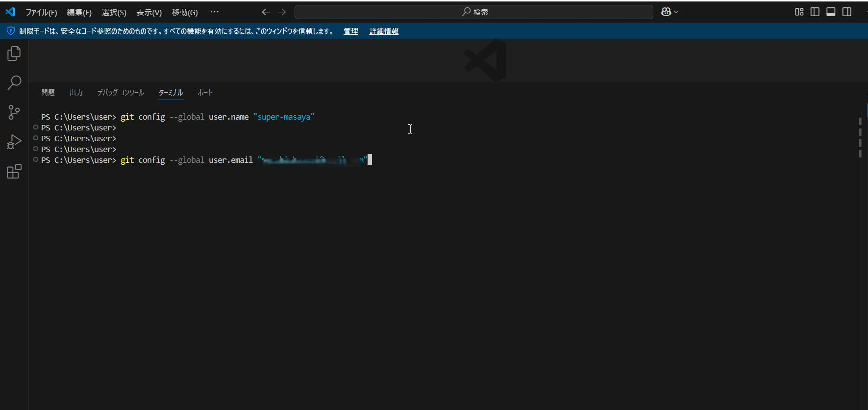
Task: Open the Copilot chat icon
Action: [666, 12]
